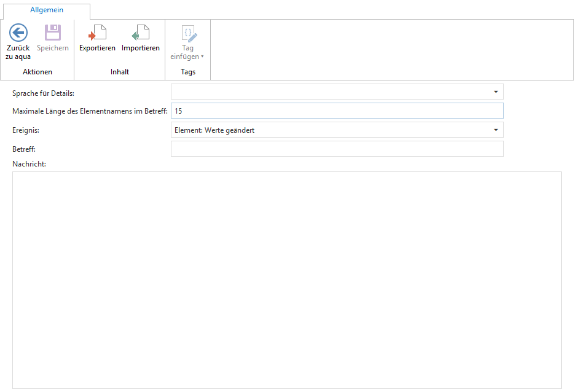574x392 pixels.
Task: Click into the Betreff input field
Action: click(337, 149)
